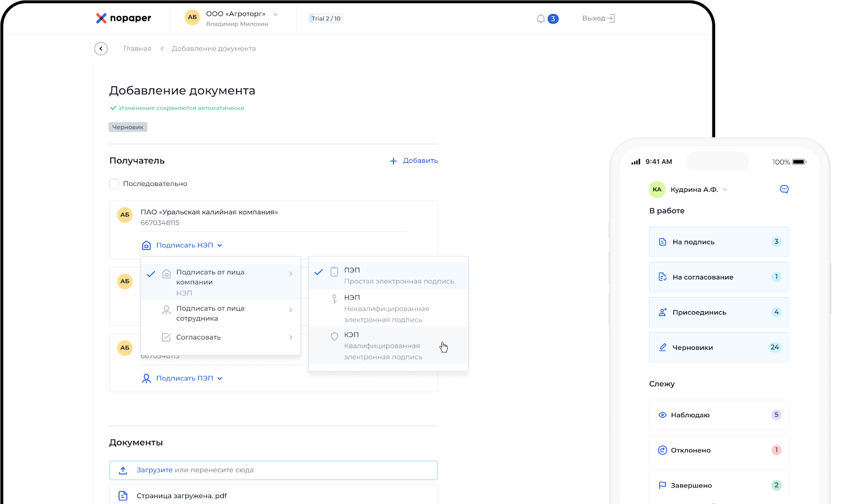The height and width of the screenshot is (504, 857).
Task: Click the Trial 2 / 10 badge
Action: click(x=326, y=18)
